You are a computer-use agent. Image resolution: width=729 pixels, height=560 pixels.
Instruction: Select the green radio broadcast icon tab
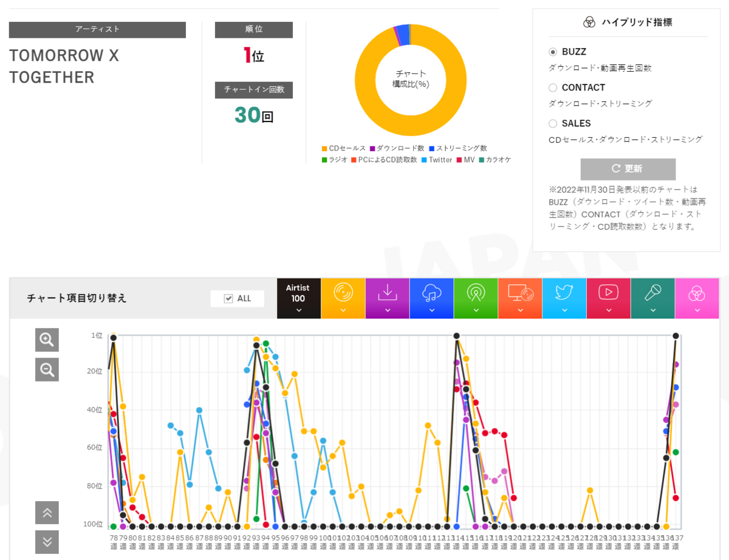(x=476, y=298)
